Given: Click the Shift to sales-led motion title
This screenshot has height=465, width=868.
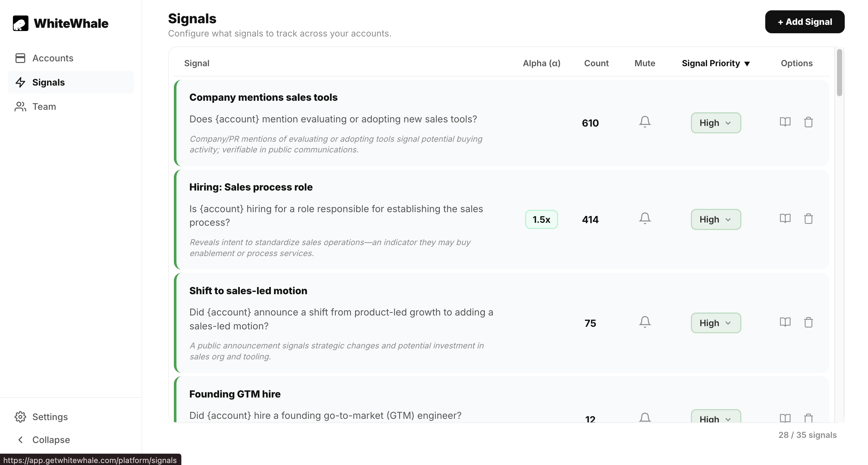Looking at the screenshot, I should pos(248,291).
